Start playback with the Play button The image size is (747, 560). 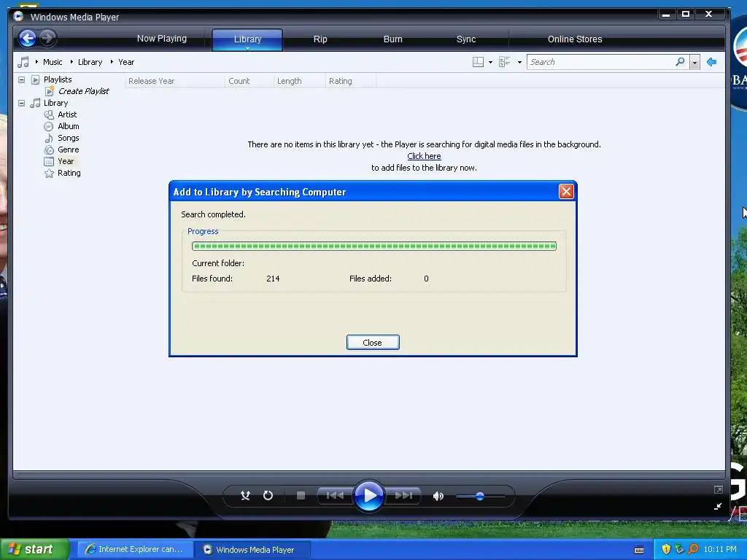click(369, 496)
